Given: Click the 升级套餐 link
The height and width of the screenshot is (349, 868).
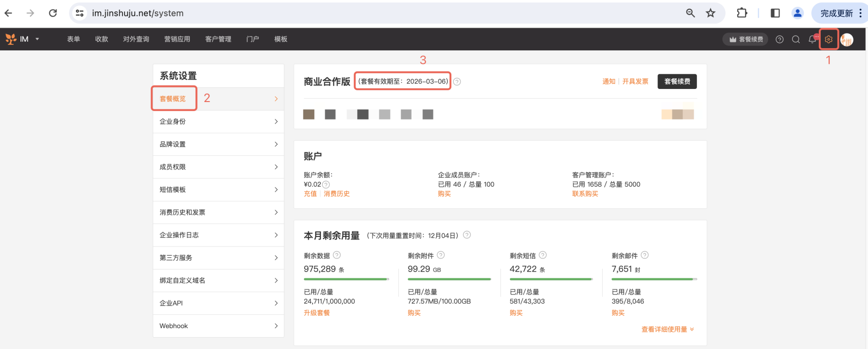Looking at the screenshot, I should click(x=317, y=313).
